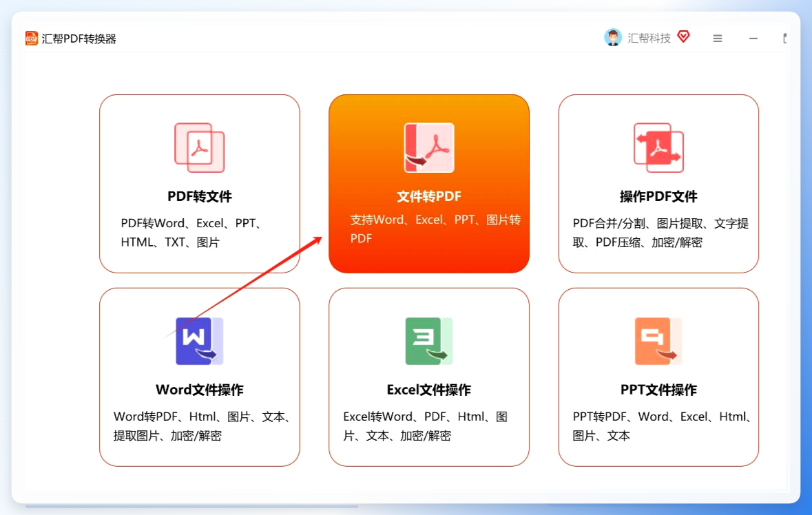
Task: Click description PDF合并/分割、图片提取
Action: pyautogui.click(x=660, y=233)
